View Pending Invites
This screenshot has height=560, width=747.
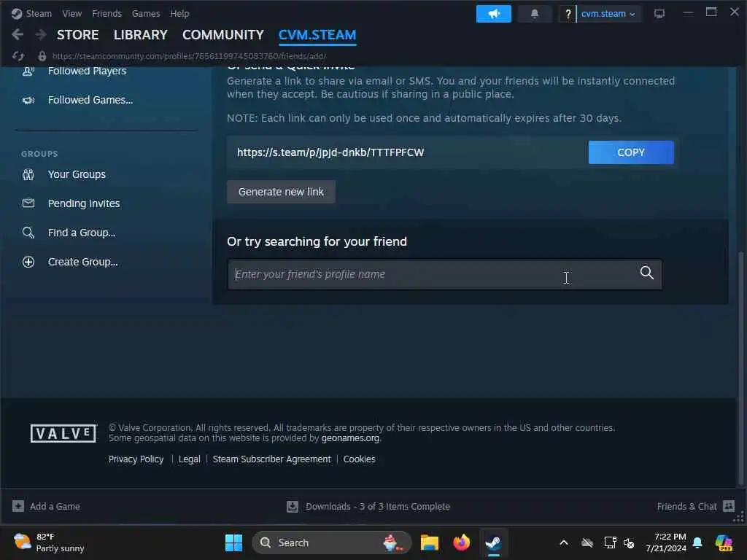pyautogui.click(x=84, y=204)
